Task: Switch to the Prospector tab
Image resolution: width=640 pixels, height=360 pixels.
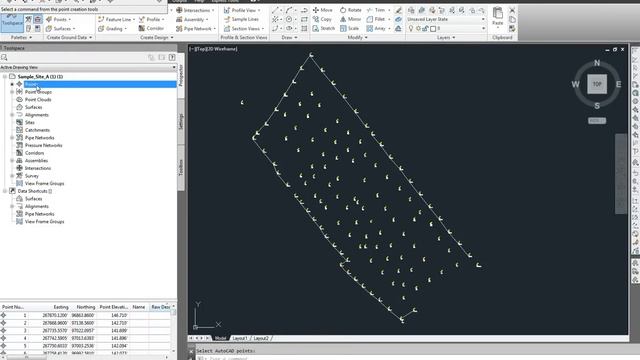Action: coord(181,75)
